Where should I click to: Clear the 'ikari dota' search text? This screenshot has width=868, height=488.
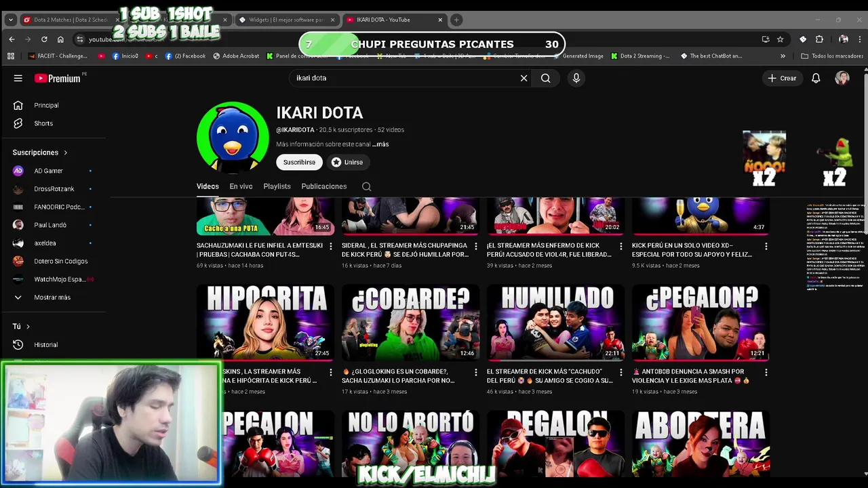(x=524, y=78)
